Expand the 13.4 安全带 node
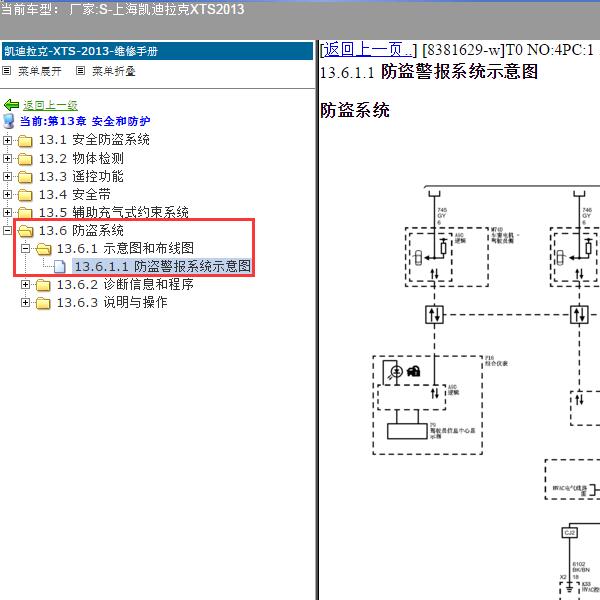 (x=7, y=194)
